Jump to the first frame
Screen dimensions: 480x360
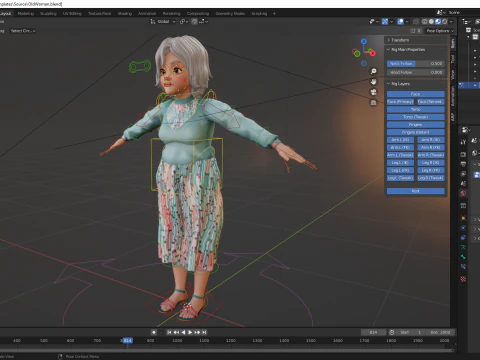(169, 332)
